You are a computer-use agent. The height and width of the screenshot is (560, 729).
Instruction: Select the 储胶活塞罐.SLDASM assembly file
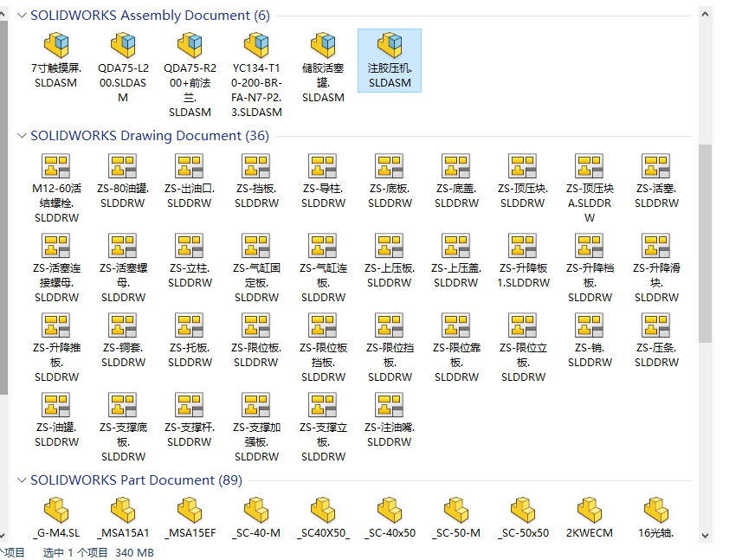(x=323, y=46)
